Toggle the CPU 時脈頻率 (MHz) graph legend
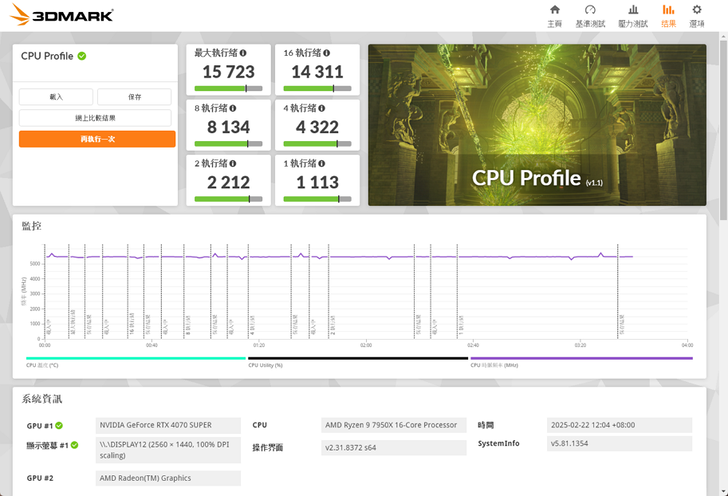Image resolution: width=728 pixels, height=496 pixels. coord(580,361)
